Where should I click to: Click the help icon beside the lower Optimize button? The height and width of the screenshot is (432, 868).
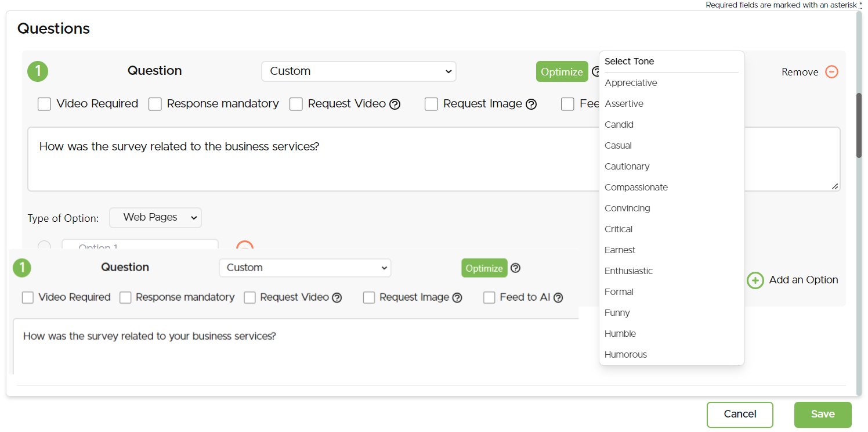(515, 268)
